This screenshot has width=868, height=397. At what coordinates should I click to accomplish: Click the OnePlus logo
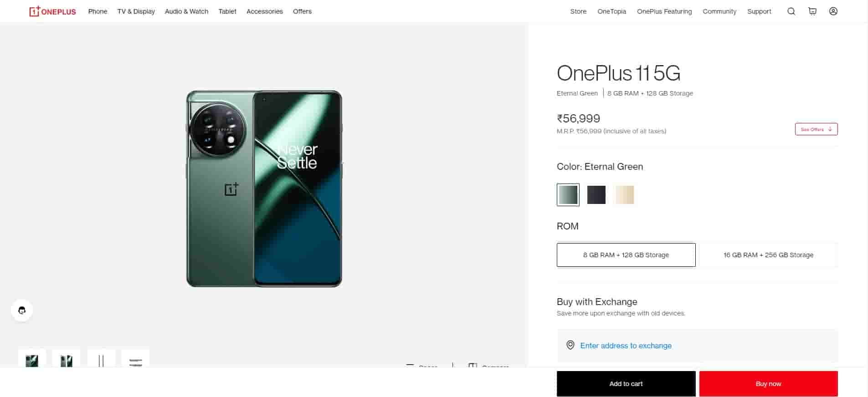(x=52, y=11)
